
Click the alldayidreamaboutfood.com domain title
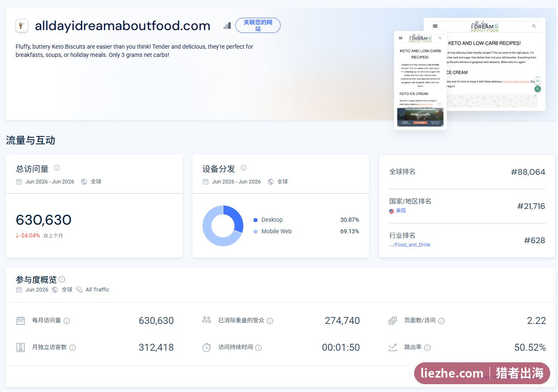pyautogui.click(x=123, y=26)
